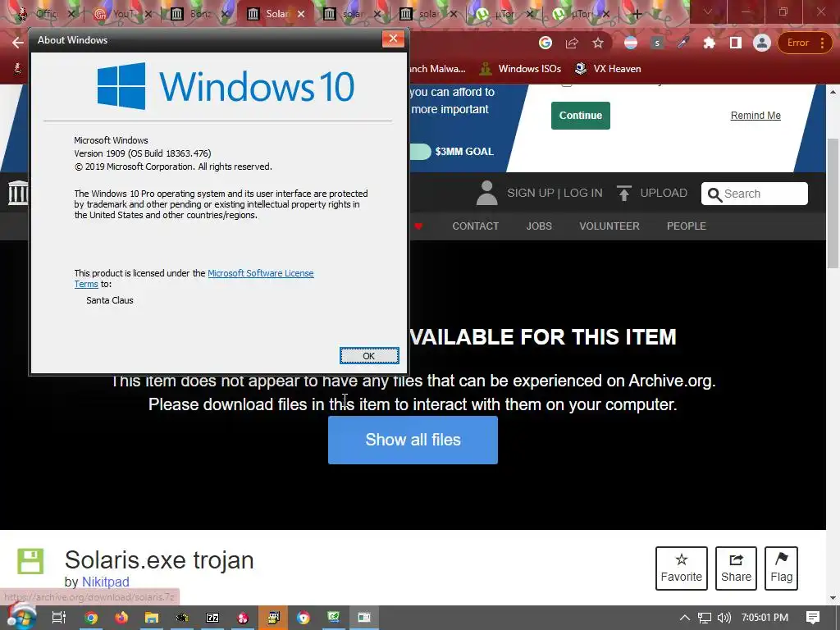Go back with Chrome's back arrow
This screenshot has height=630, width=840.
[x=18, y=43]
